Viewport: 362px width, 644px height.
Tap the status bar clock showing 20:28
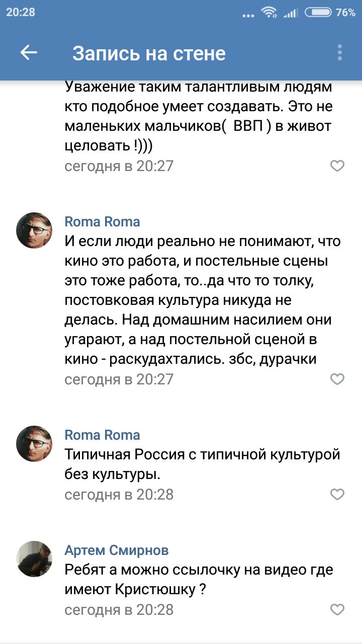pyautogui.click(x=21, y=12)
